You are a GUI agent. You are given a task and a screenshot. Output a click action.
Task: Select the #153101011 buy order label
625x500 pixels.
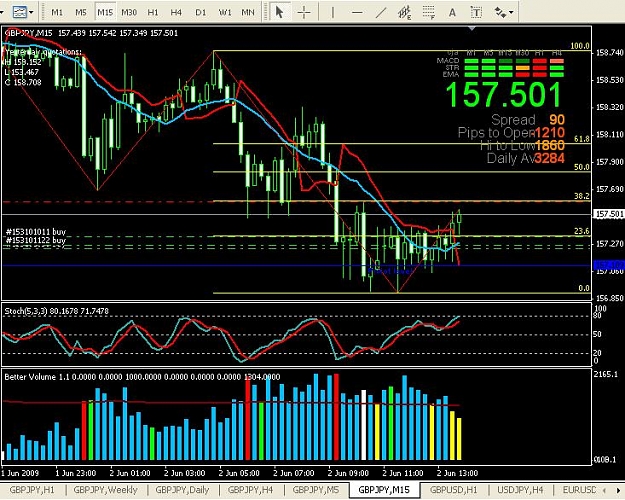coord(36,232)
